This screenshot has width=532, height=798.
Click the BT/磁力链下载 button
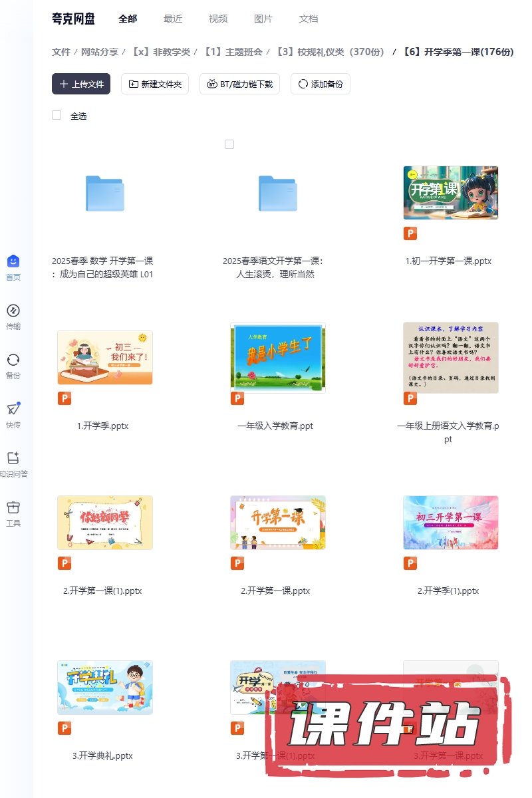coord(239,84)
